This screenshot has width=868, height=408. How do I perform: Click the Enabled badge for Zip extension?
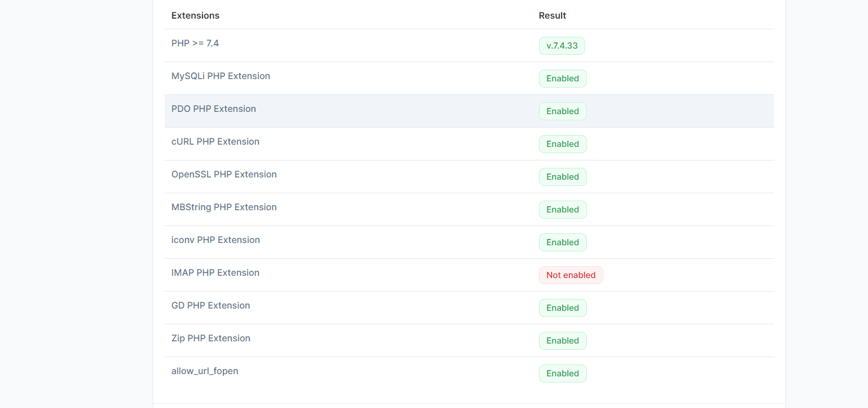click(x=563, y=341)
